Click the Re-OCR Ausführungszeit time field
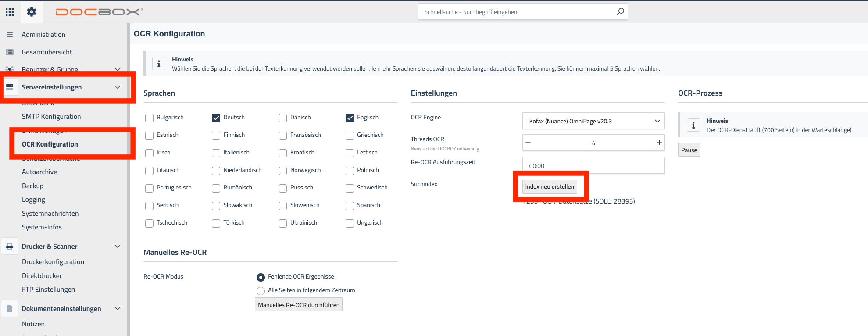This screenshot has height=336, width=868. [593, 166]
